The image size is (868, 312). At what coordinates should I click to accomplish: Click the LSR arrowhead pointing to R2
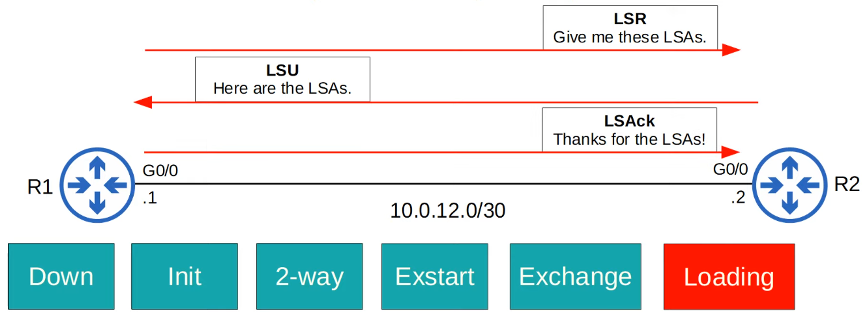pyautogui.click(x=731, y=50)
